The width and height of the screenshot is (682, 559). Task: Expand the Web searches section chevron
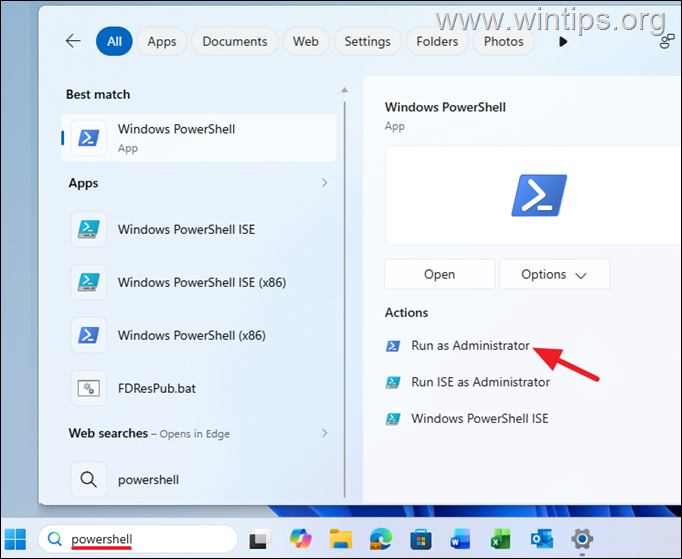[324, 433]
